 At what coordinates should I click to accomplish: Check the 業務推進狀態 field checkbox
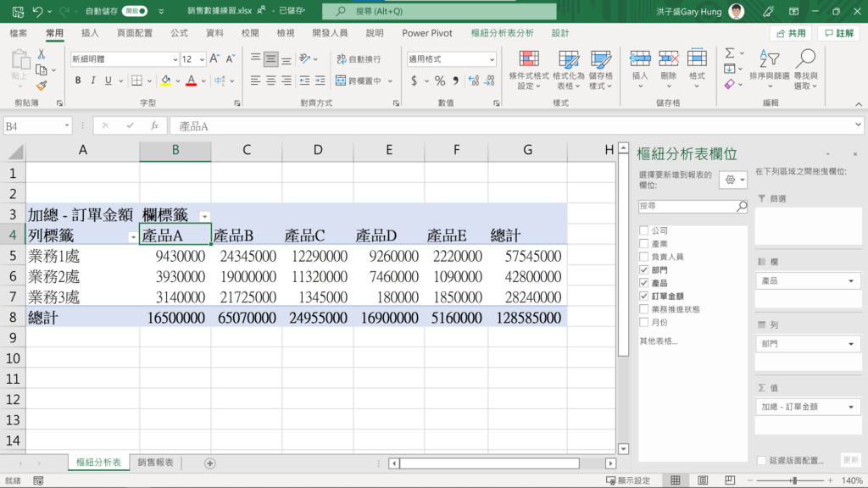[x=644, y=309]
